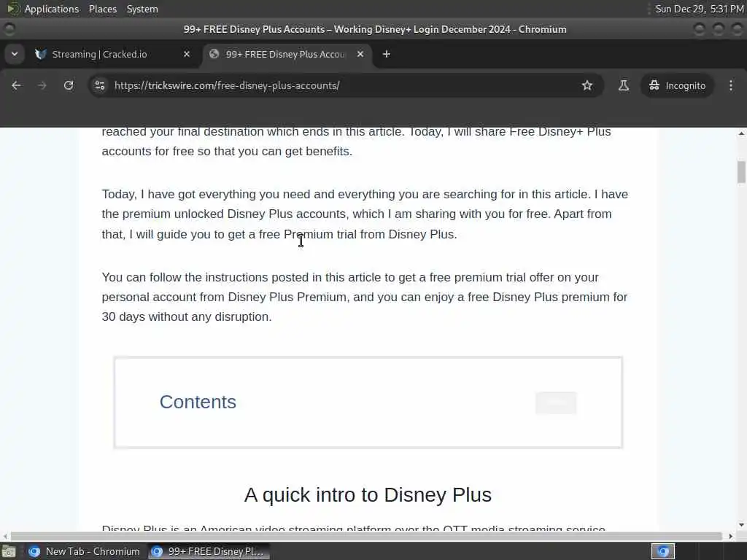Viewport: 747px width, 560px height.
Task: Close the 99+ FREE Disney Plus tab
Action: point(360,54)
